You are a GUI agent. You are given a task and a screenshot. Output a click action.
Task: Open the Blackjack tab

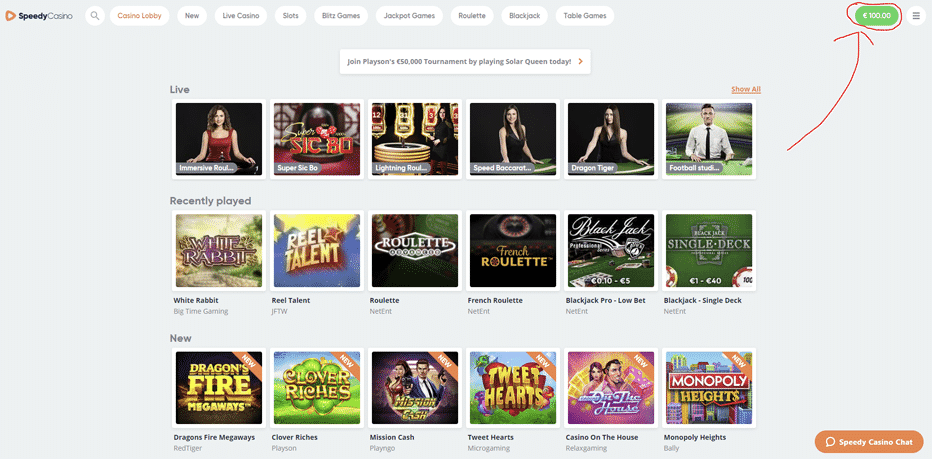[524, 16]
